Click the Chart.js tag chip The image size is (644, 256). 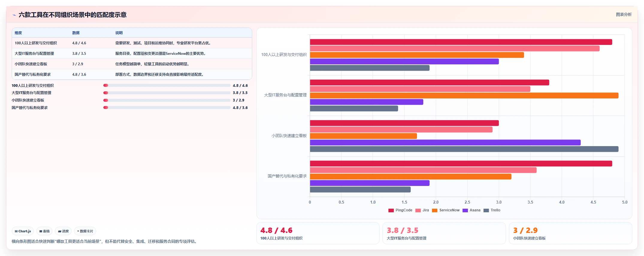23,231
